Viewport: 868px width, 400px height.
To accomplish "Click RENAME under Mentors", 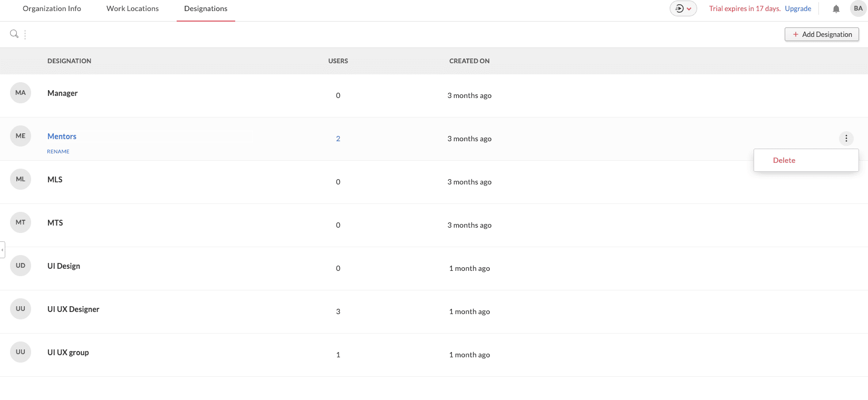I will tap(58, 152).
